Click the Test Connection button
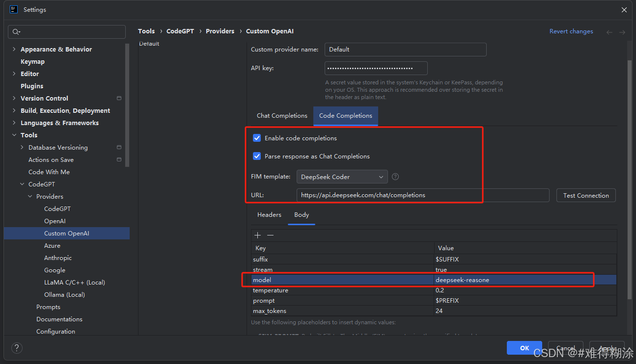Screen dimensions: 636x364 point(586,195)
